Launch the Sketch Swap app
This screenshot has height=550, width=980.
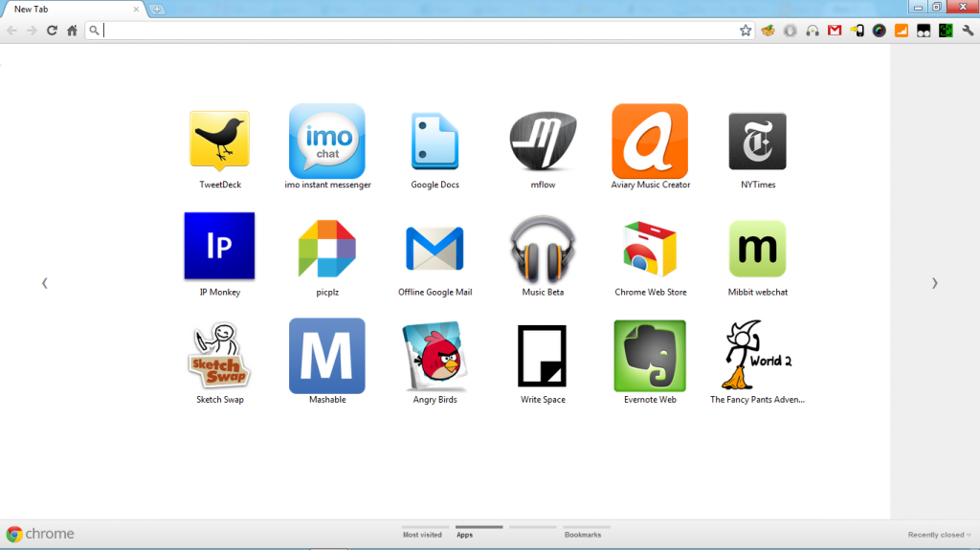[x=219, y=356]
